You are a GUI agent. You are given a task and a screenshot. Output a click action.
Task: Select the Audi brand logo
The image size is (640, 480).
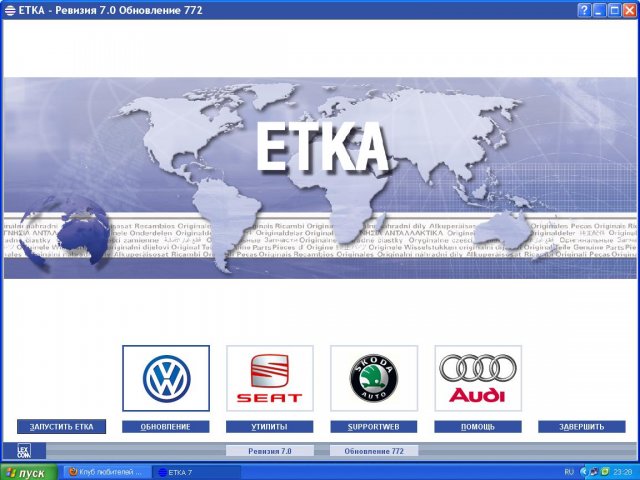(x=478, y=378)
